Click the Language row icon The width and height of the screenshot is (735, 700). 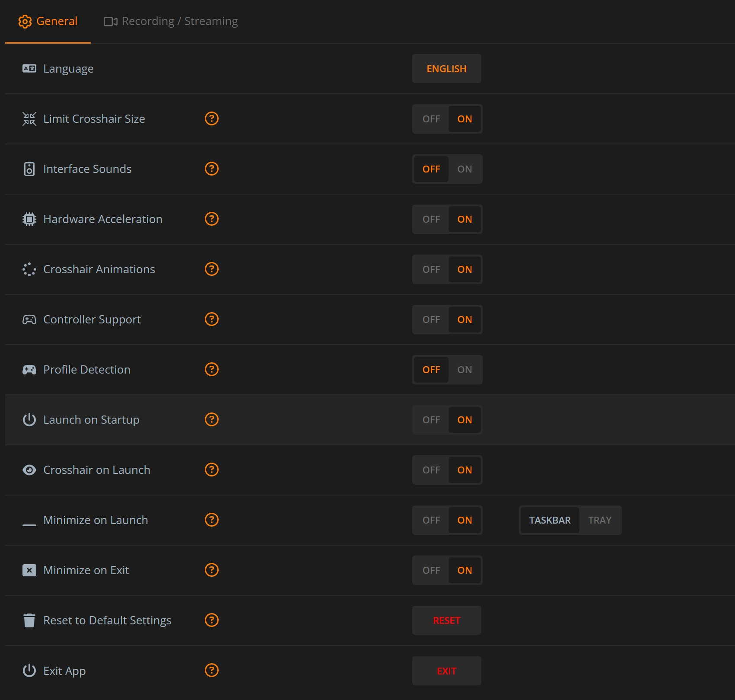[x=29, y=68]
